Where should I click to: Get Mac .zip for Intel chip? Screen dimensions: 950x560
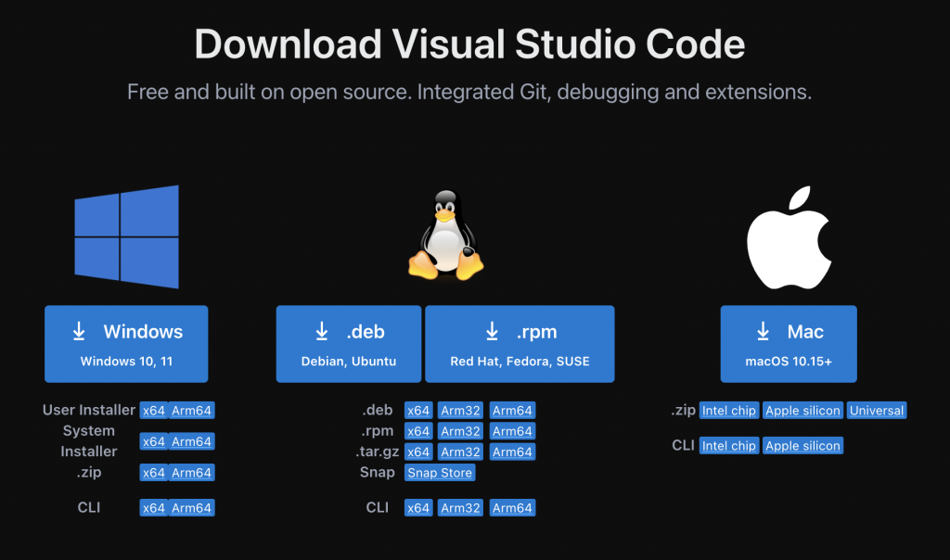click(x=729, y=411)
